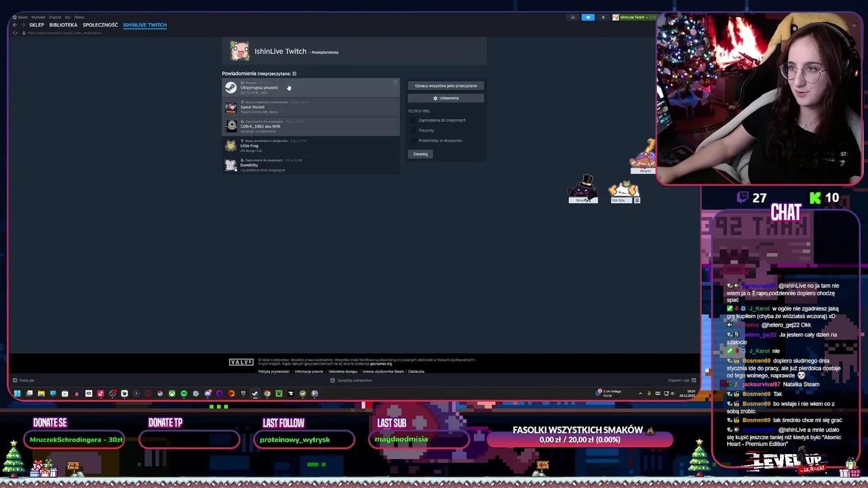Open Epic Games Launcher from taskbar
868x488 pixels.
[243, 393]
